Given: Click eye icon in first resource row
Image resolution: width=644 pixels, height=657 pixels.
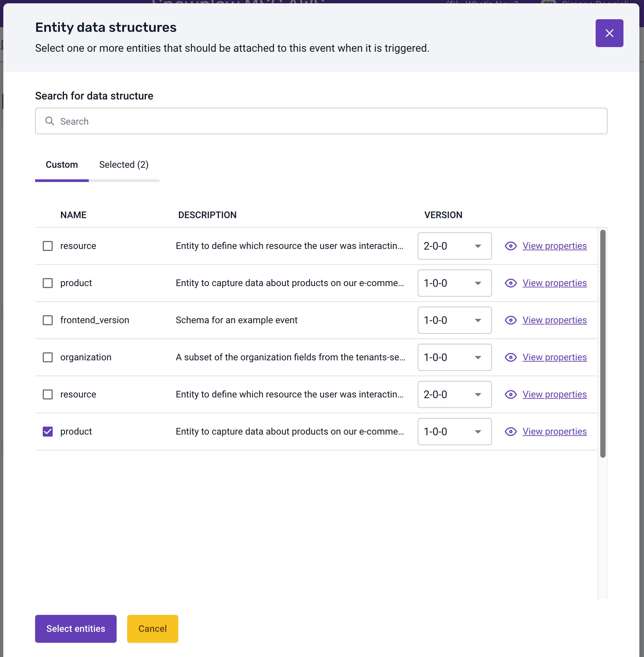Looking at the screenshot, I should 510,246.
